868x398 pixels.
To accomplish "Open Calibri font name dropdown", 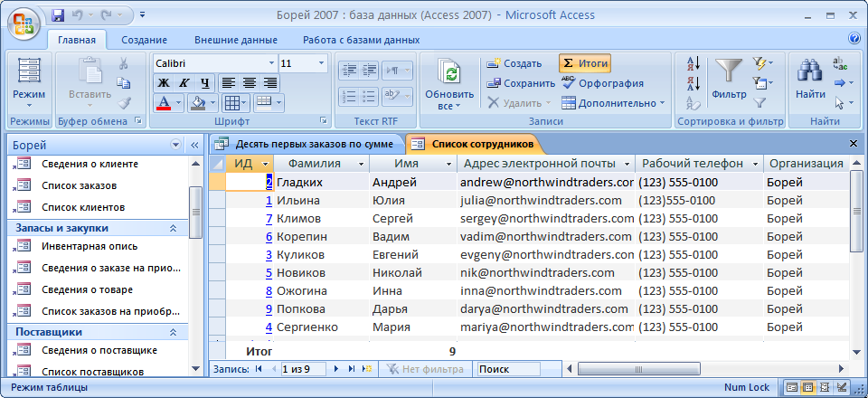I will [x=271, y=63].
